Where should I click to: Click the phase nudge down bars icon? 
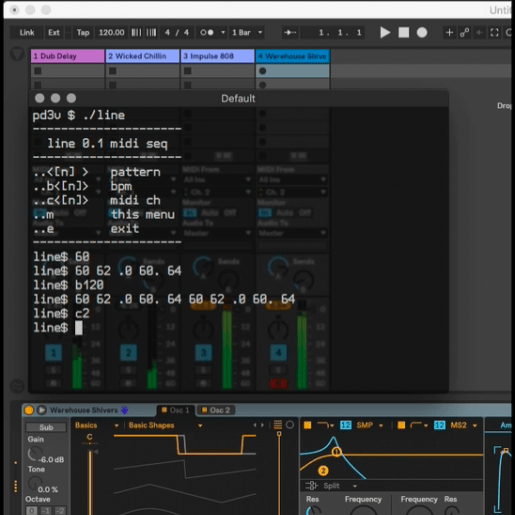coord(136,32)
